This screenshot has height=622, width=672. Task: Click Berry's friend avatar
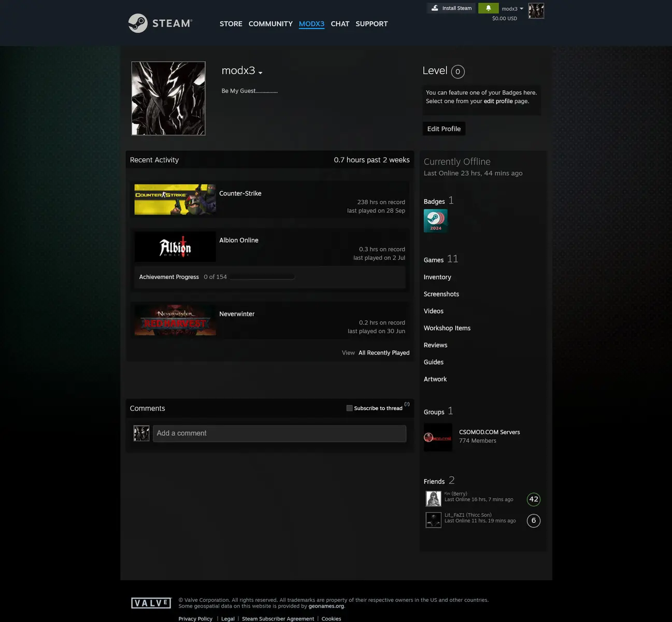click(433, 499)
